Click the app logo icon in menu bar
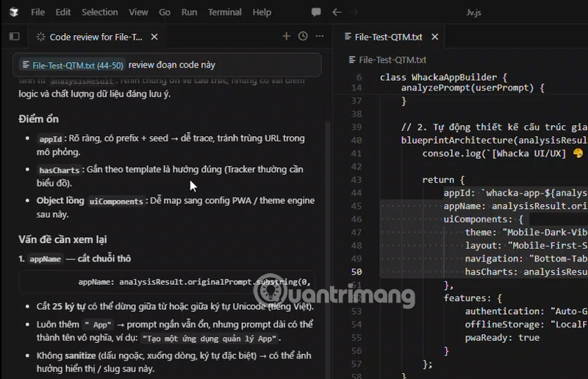 [x=14, y=12]
